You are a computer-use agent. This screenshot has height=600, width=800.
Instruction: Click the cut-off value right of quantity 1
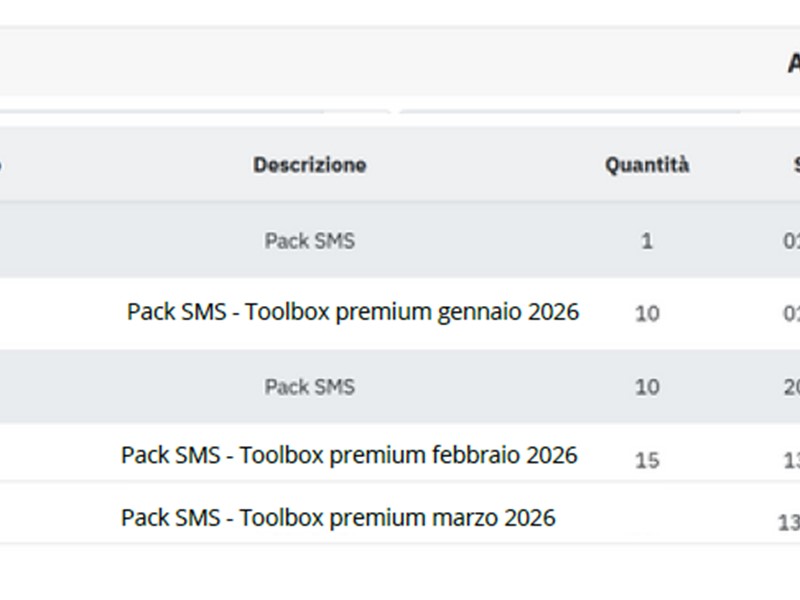tap(791, 241)
